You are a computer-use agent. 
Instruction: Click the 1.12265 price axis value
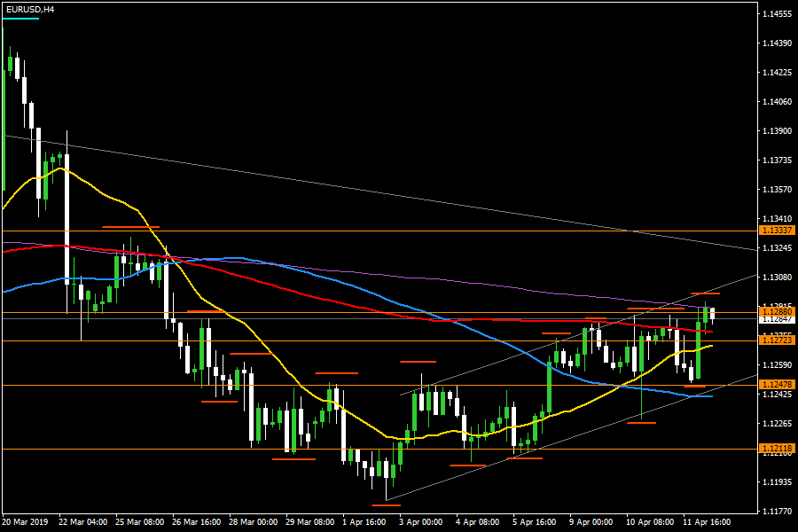tap(778, 424)
